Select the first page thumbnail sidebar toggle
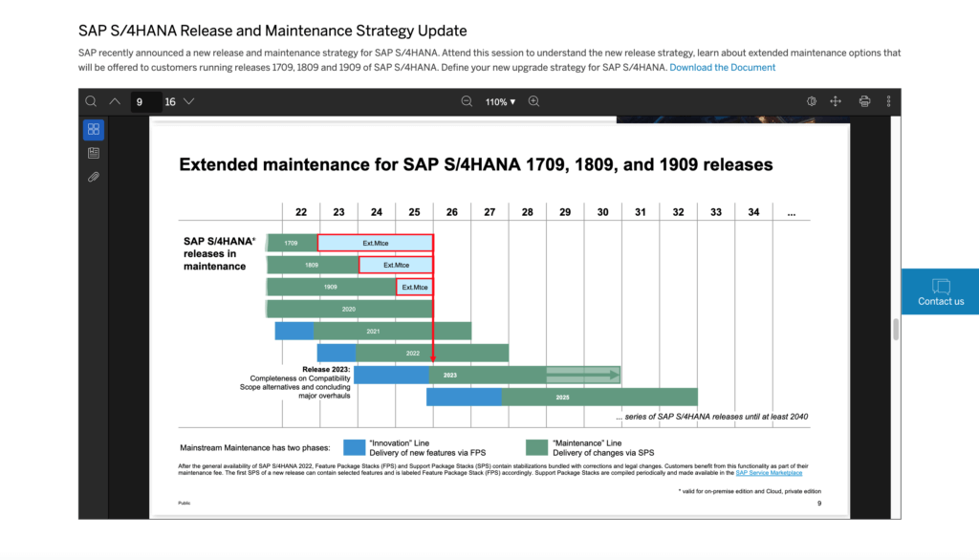The width and height of the screenshot is (979, 560). tap(94, 128)
